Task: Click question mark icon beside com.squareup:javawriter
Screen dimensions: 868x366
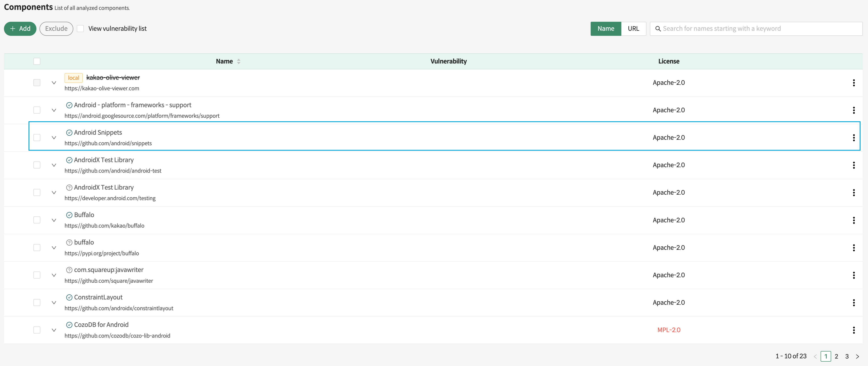Action: point(69,270)
